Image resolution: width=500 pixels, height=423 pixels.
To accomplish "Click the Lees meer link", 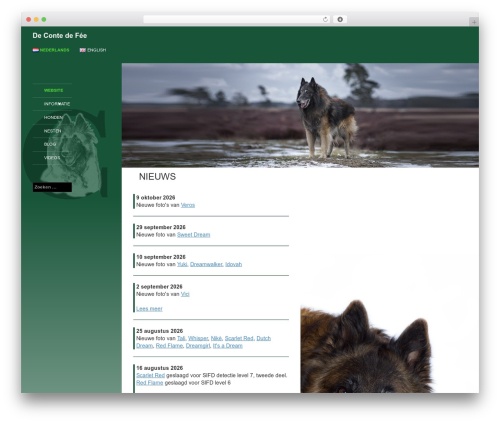I will tap(149, 309).
